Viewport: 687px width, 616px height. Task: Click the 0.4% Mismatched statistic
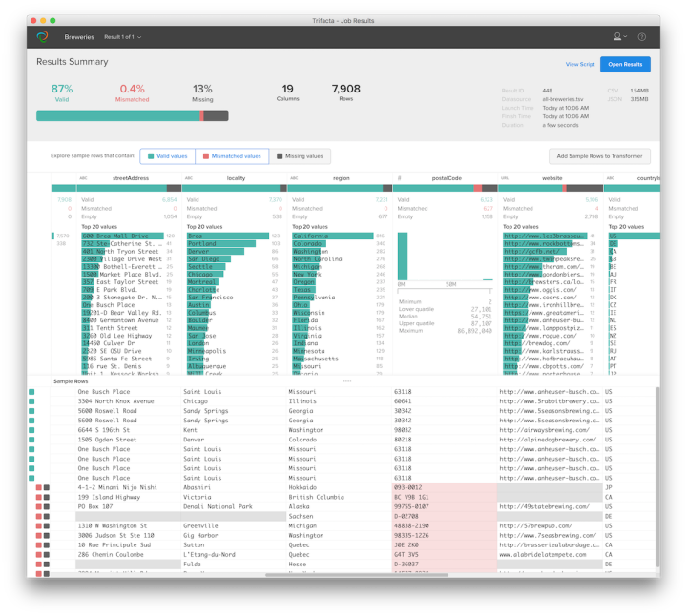coord(133,93)
